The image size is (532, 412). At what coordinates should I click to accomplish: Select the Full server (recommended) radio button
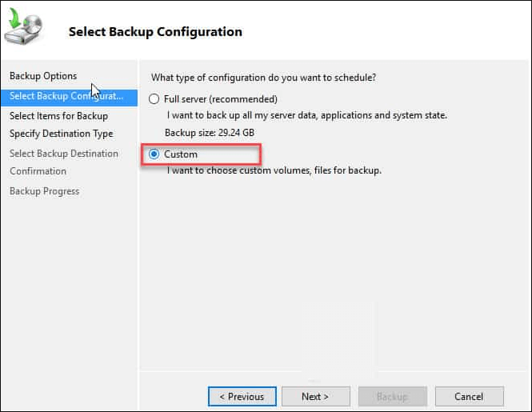coord(154,99)
